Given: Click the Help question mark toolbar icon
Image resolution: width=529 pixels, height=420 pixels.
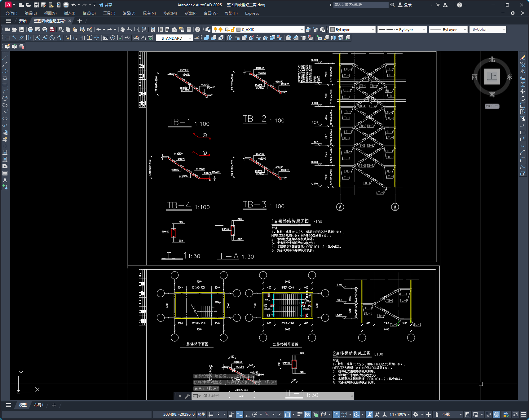Looking at the screenshot, I should [x=198, y=29].
